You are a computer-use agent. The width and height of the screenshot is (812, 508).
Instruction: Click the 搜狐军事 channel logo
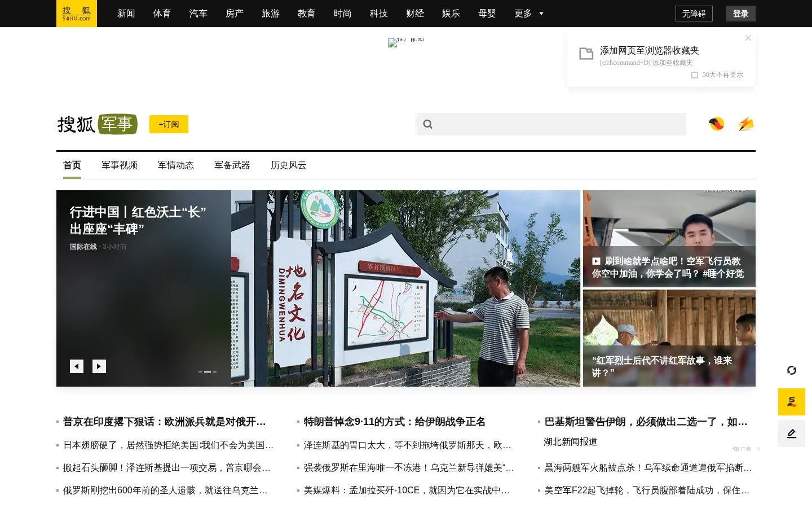(98, 124)
